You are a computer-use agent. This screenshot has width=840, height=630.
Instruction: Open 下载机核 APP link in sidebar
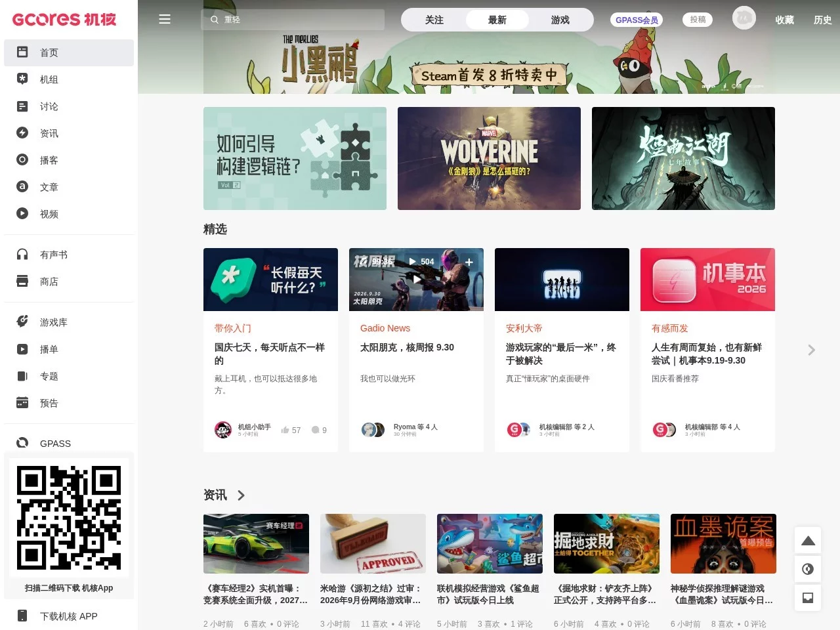pos(69,616)
